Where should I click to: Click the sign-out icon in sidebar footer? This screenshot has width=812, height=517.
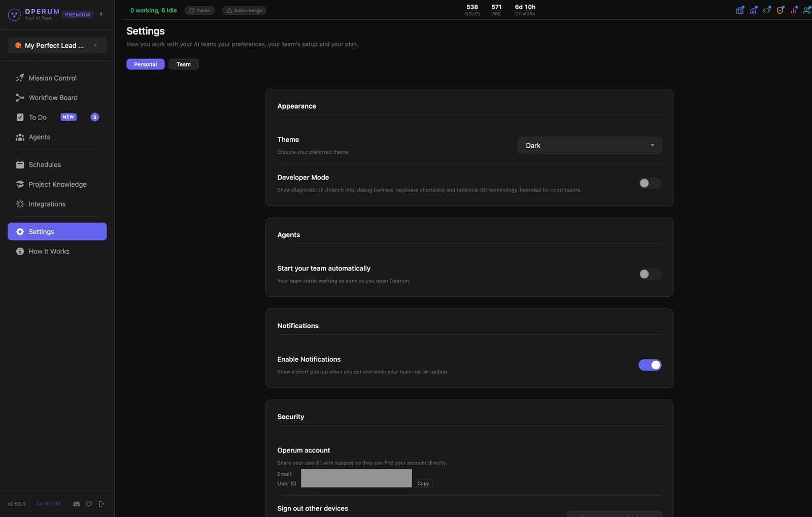coord(101,504)
